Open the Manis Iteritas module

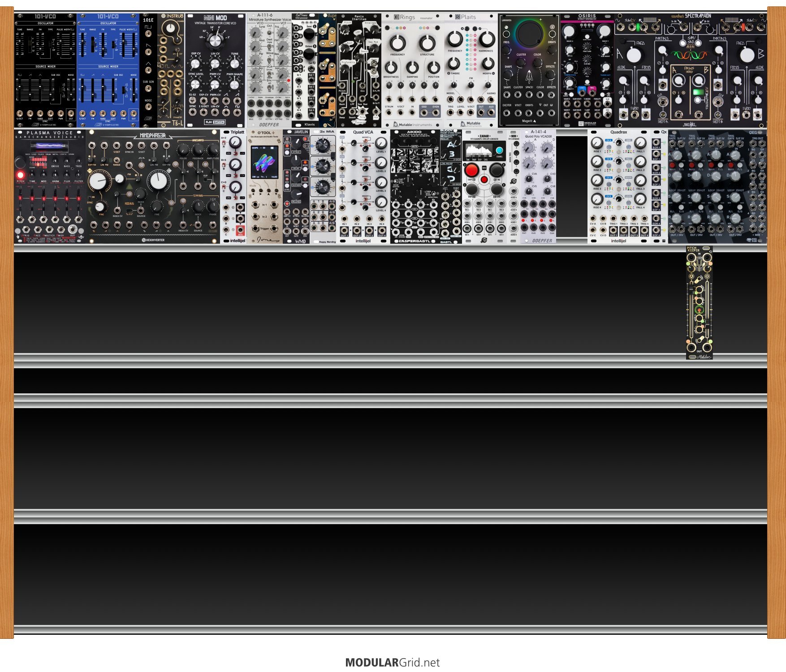[x=359, y=70]
